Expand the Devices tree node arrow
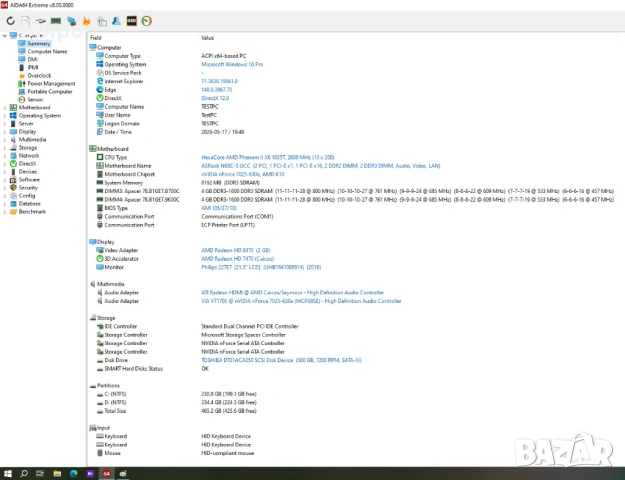The image size is (625, 480). pos(5,171)
